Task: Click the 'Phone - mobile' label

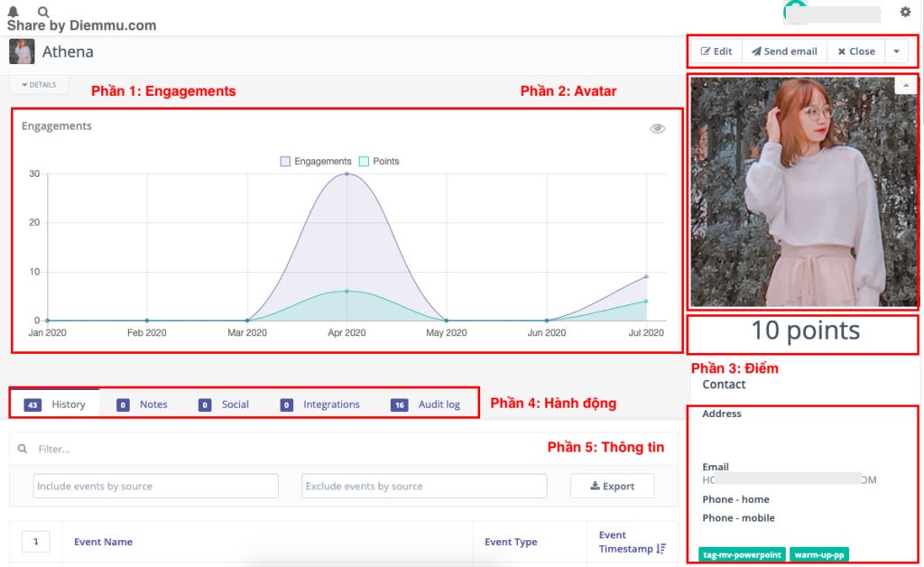Action: point(738,518)
